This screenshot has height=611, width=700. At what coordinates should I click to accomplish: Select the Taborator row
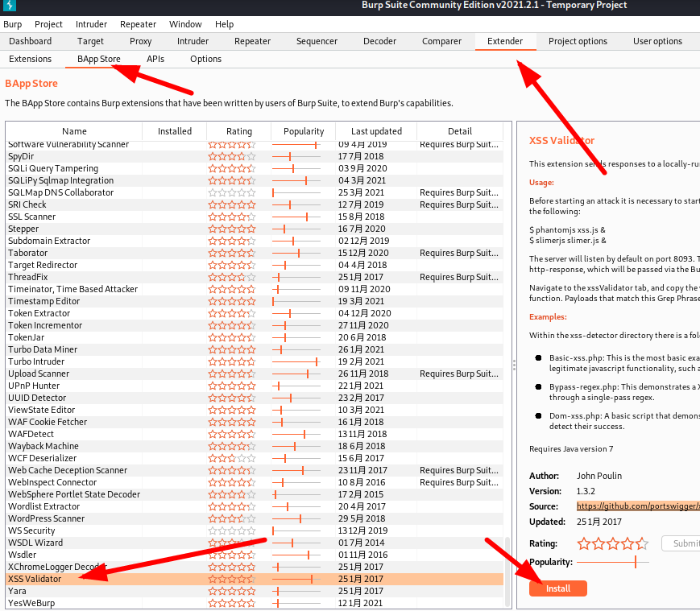255,253
